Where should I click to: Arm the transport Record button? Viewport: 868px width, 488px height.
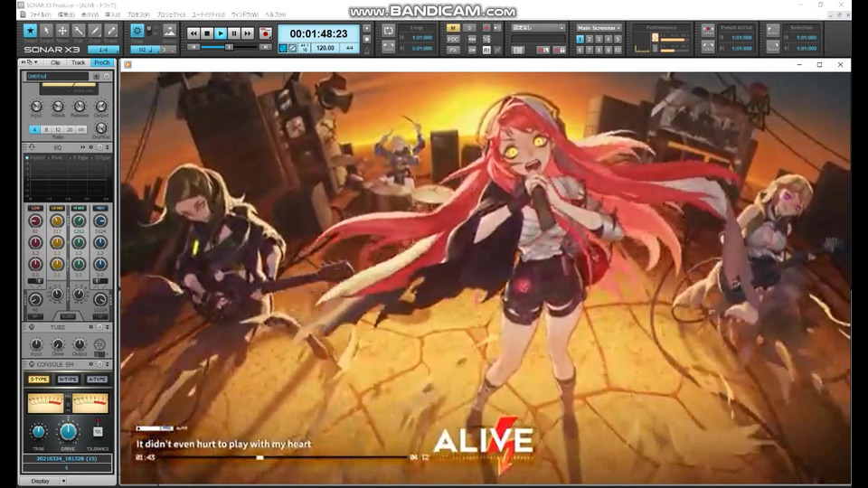pos(265,33)
